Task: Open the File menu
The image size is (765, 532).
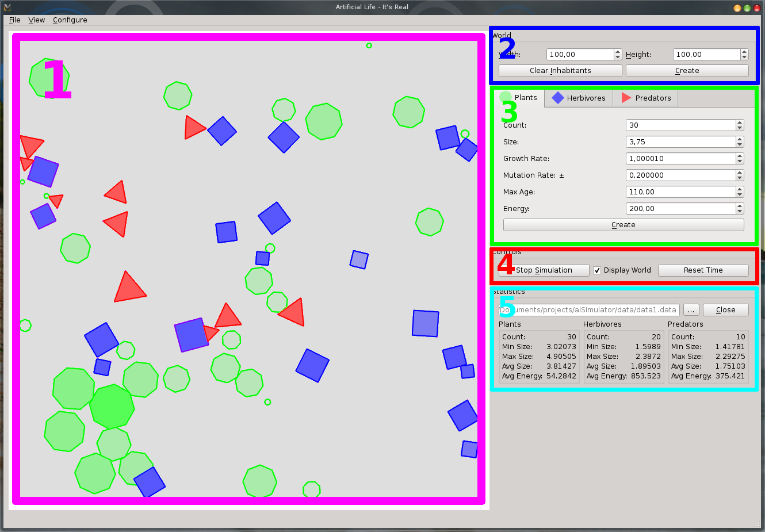Action: tap(15, 20)
